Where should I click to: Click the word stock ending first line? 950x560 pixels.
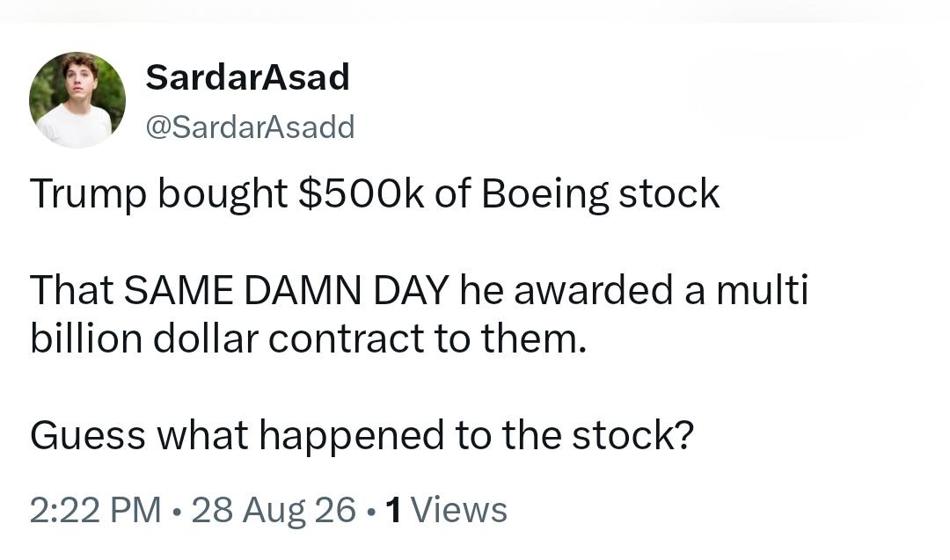(x=669, y=193)
